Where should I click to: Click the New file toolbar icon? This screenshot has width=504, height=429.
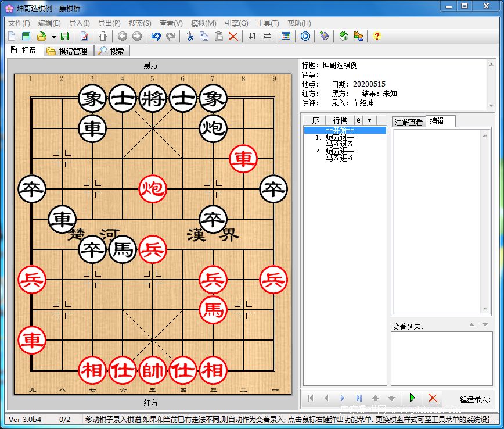(x=12, y=36)
